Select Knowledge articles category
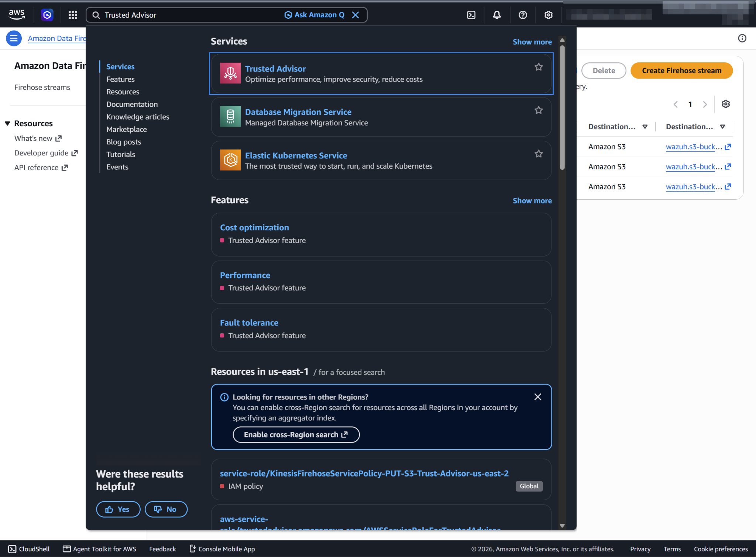The image size is (756, 557). (x=138, y=117)
